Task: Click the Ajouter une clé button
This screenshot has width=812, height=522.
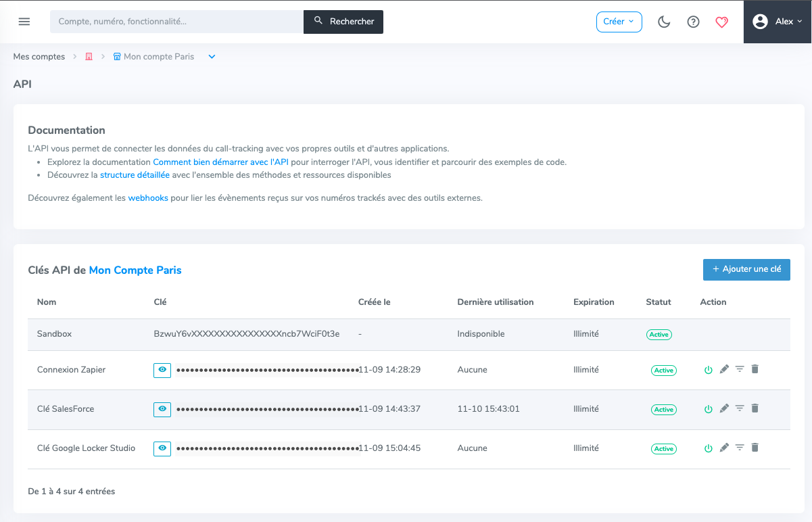Action: [x=746, y=269]
